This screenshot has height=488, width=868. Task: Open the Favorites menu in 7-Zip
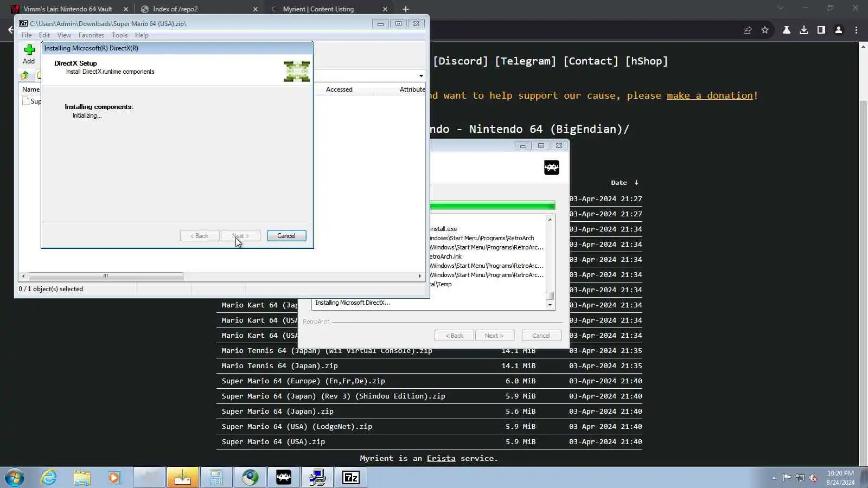(x=91, y=35)
